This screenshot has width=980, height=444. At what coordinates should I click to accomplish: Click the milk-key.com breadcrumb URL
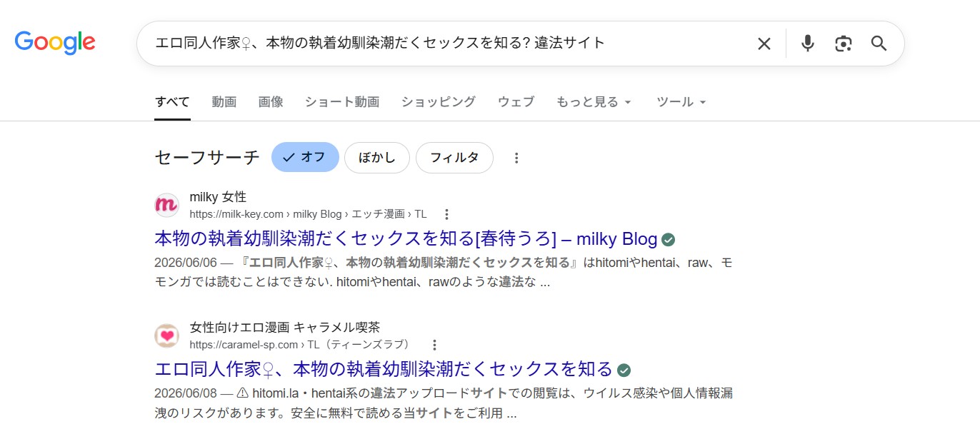[308, 214]
